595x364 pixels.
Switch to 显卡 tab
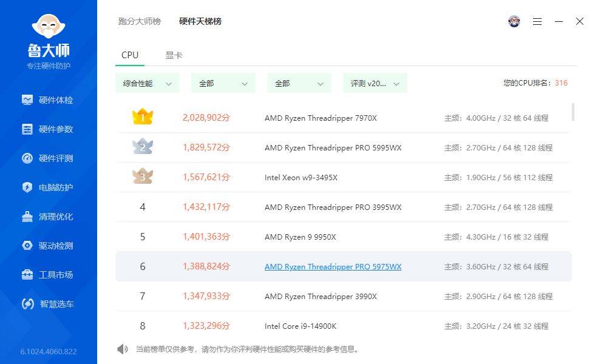174,55
